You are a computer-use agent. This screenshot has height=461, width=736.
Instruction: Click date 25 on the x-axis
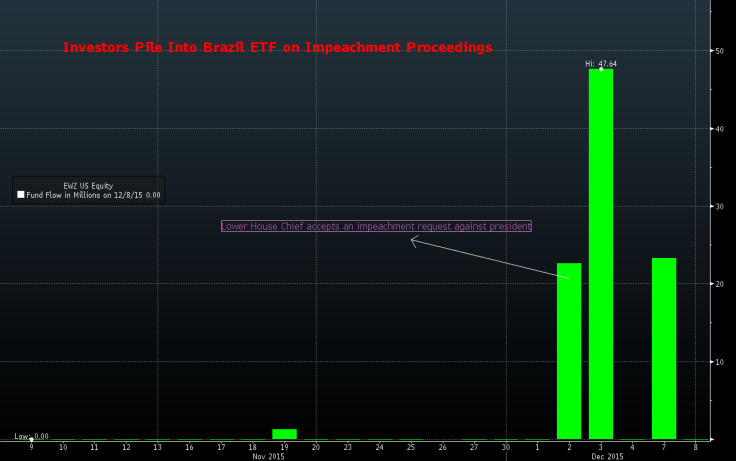coord(411,446)
